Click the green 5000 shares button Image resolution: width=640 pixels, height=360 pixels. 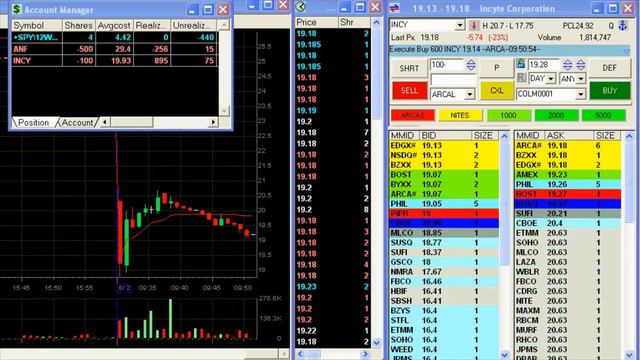tap(603, 116)
